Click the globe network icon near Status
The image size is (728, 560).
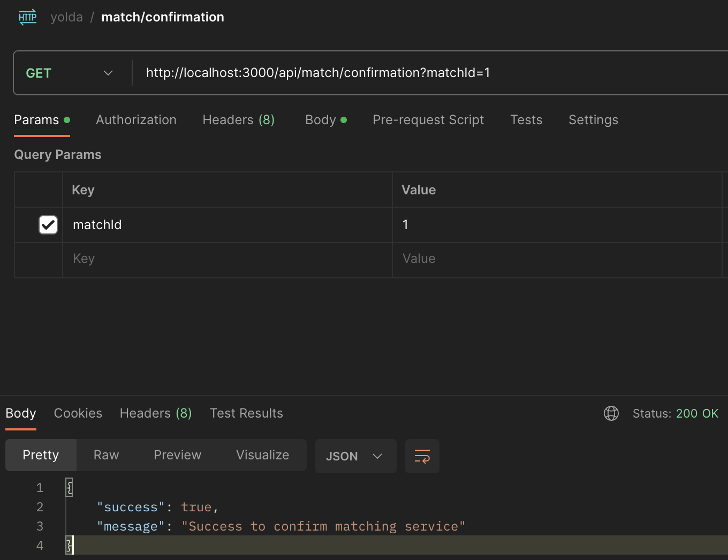pyautogui.click(x=611, y=413)
